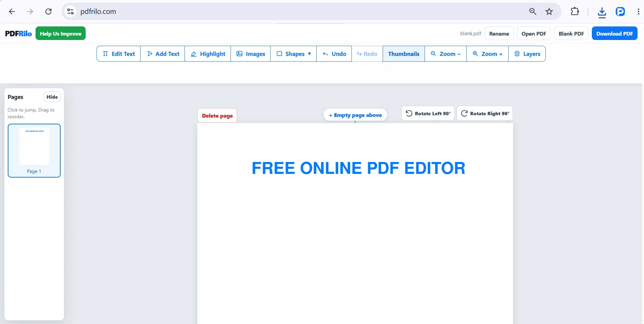Activate the Highlight tool

[208, 54]
